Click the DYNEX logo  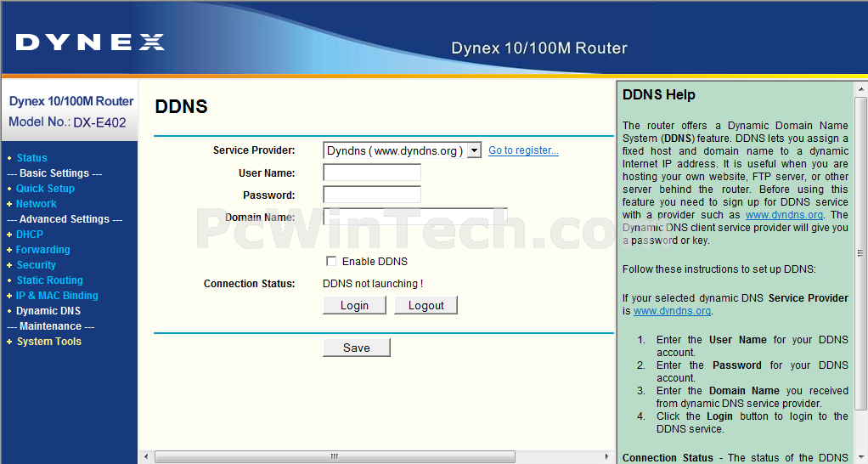click(90, 42)
